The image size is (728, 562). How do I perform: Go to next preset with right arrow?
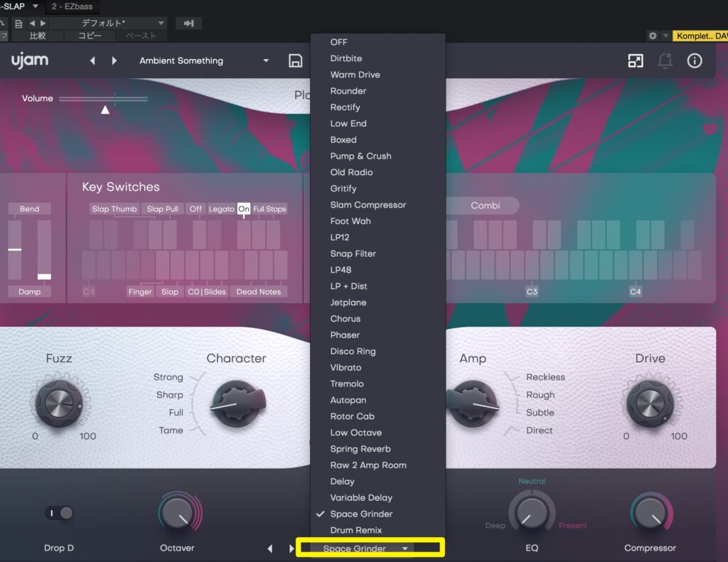point(114,61)
